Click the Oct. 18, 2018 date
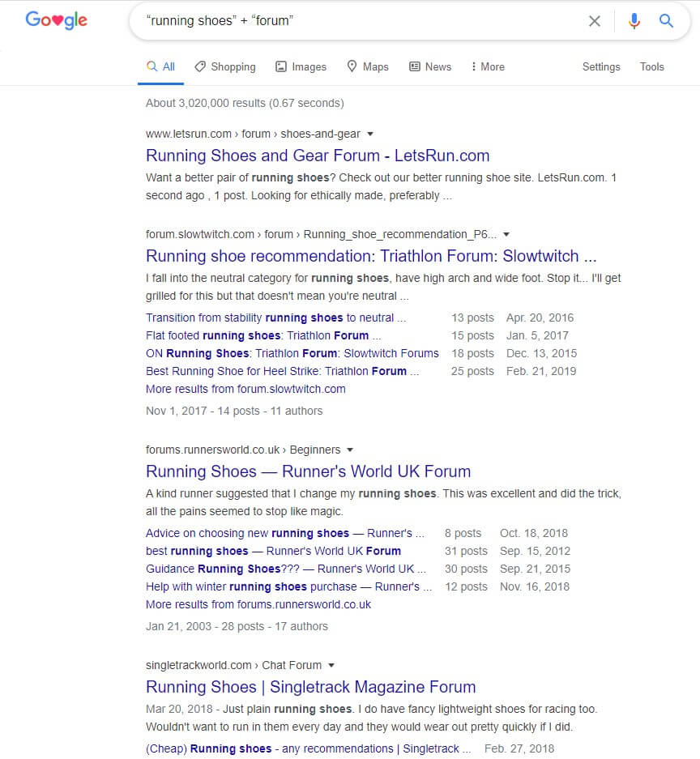The height and width of the screenshot is (759, 700). [533, 533]
